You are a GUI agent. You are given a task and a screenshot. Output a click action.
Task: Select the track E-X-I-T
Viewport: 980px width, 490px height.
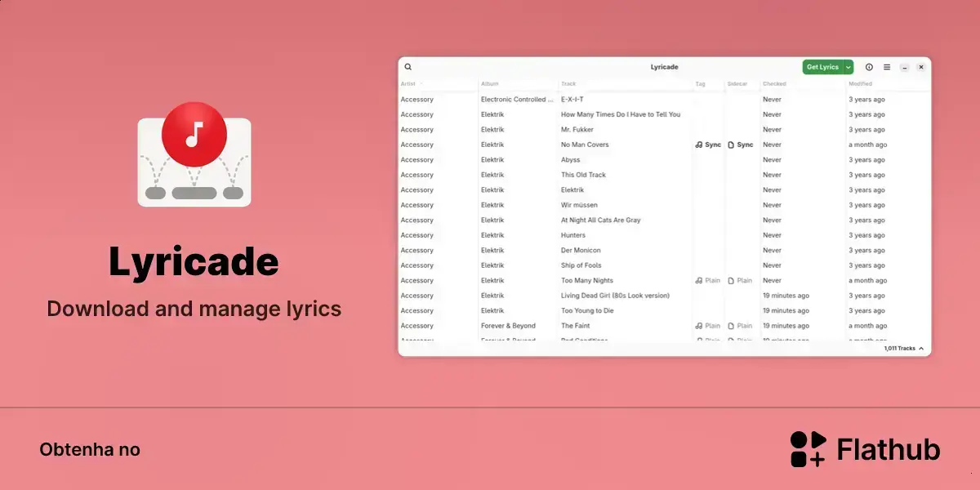[572, 100]
